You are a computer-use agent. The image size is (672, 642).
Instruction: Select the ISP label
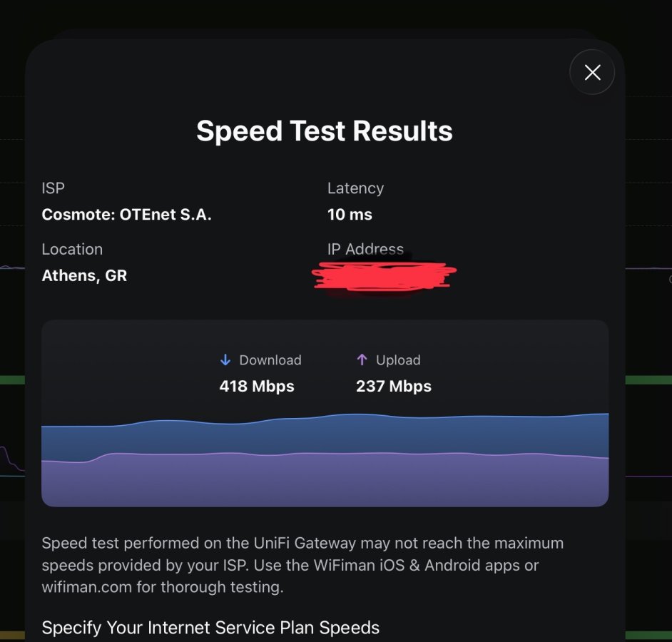click(x=54, y=188)
